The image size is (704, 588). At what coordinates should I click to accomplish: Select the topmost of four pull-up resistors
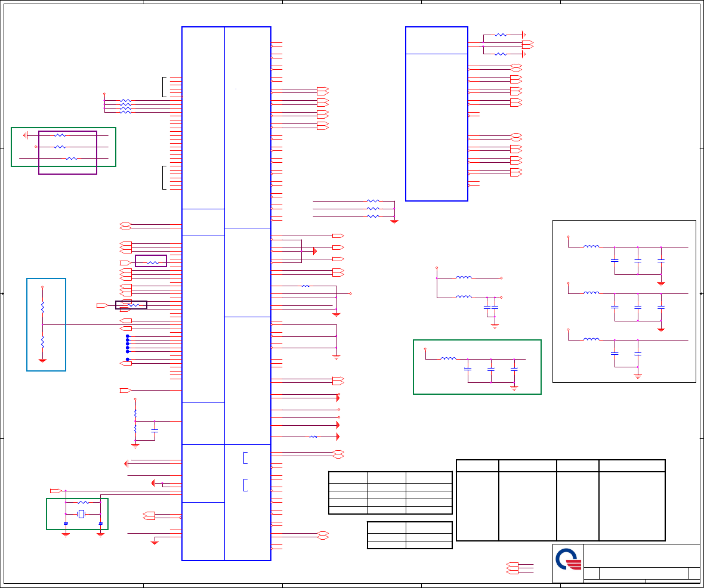[x=126, y=101]
